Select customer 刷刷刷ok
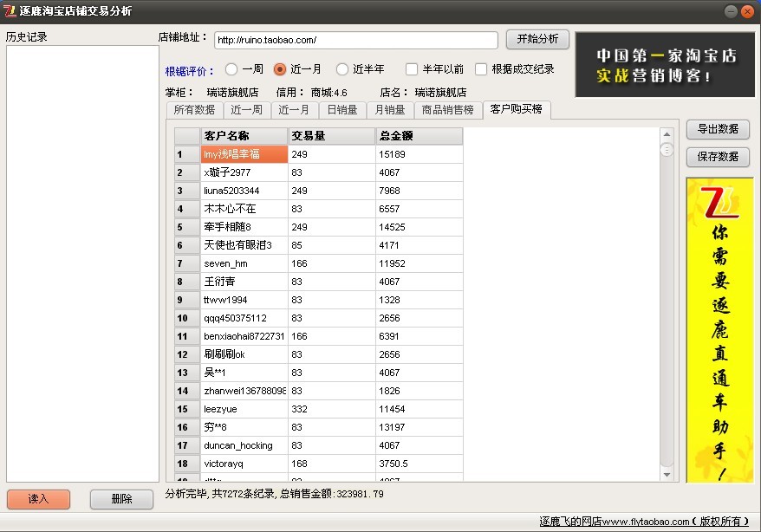761x532 pixels. [244, 354]
